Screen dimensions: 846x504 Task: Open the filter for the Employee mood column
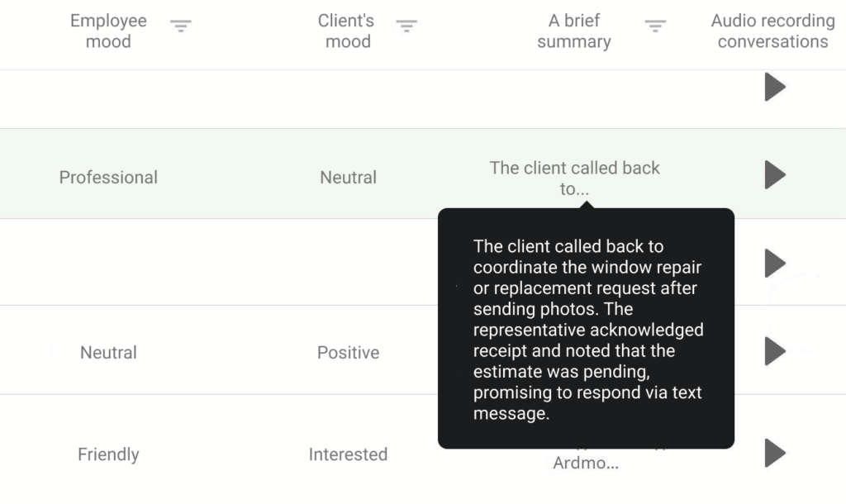[180, 26]
